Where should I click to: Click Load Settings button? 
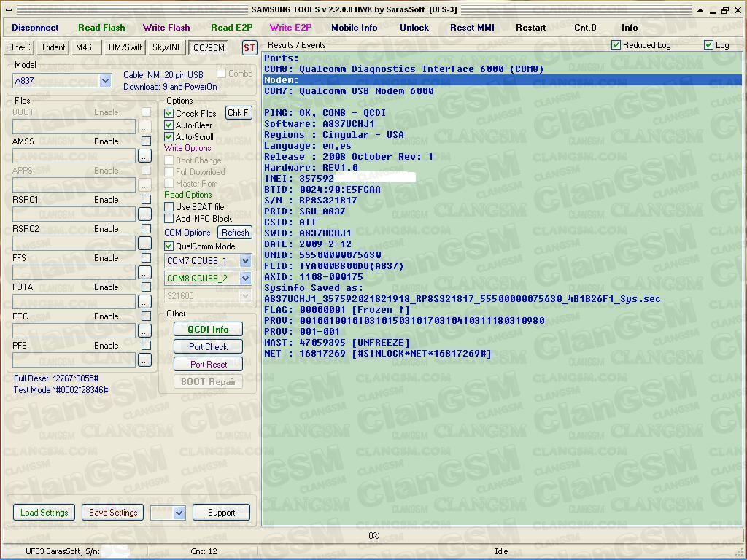(x=44, y=513)
